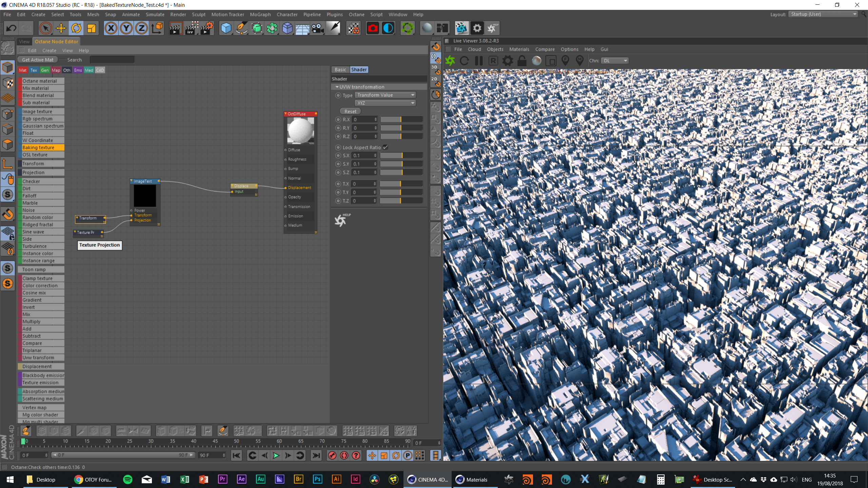Click the Get Active Mat button
The image size is (868, 488).
click(37, 60)
